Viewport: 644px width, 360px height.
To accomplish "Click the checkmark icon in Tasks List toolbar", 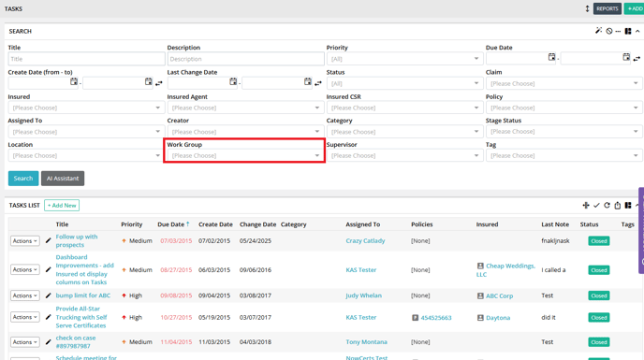I will [596, 205].
